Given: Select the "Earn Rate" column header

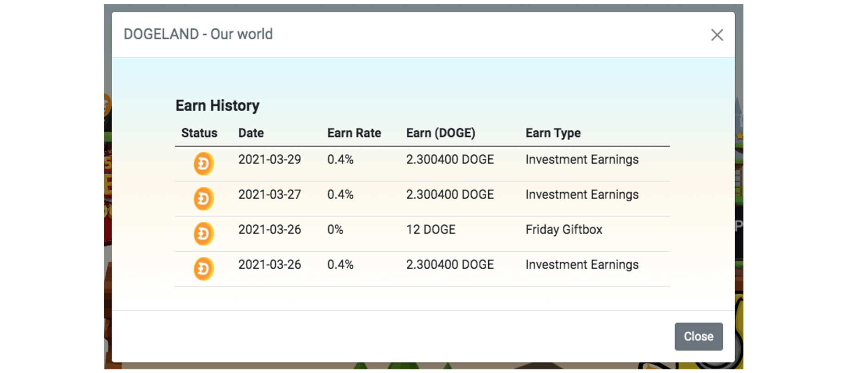Looking at the screenshot, I should point(354,133).
